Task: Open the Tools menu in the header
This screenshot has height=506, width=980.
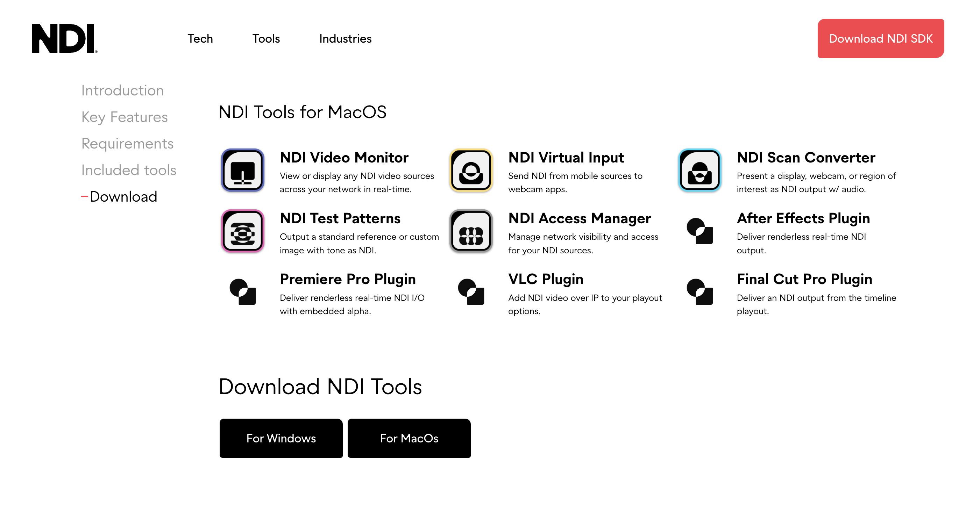Action: click(x=266, y=38)
